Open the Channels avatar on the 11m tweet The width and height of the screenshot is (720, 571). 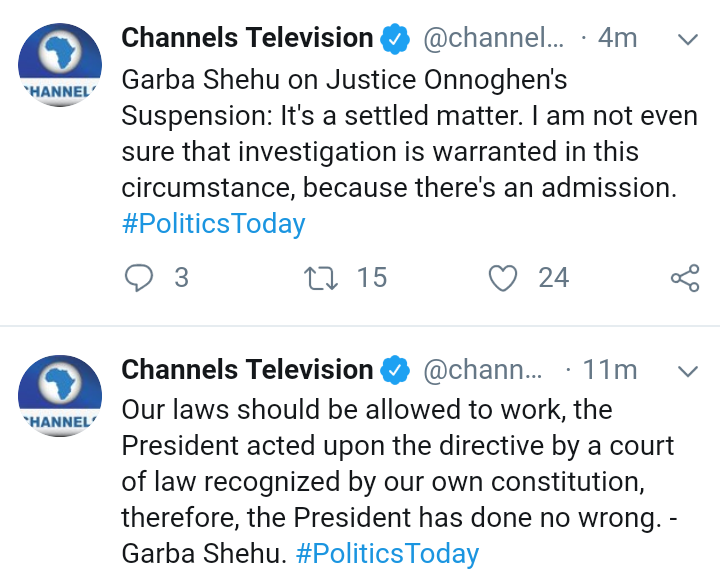60,397
